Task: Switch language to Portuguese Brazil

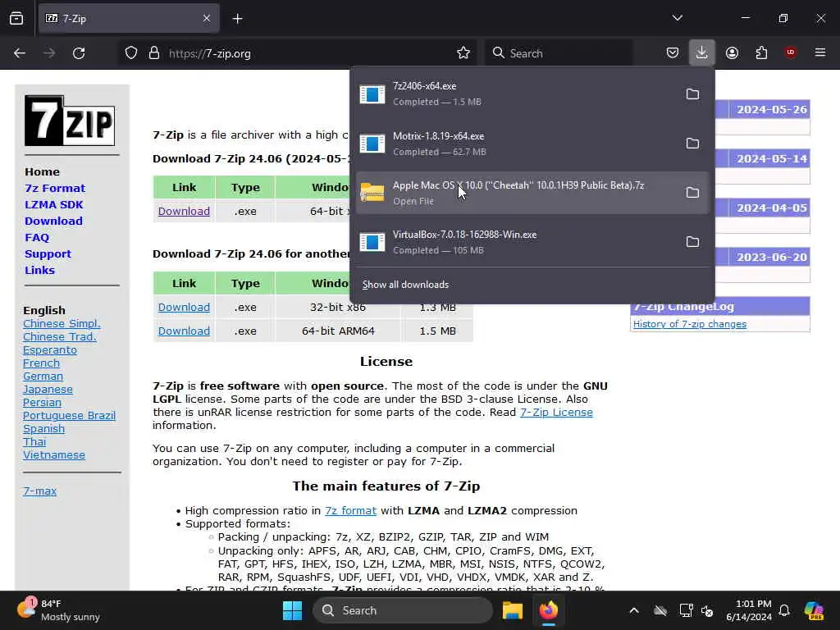Action: point(69,415)
